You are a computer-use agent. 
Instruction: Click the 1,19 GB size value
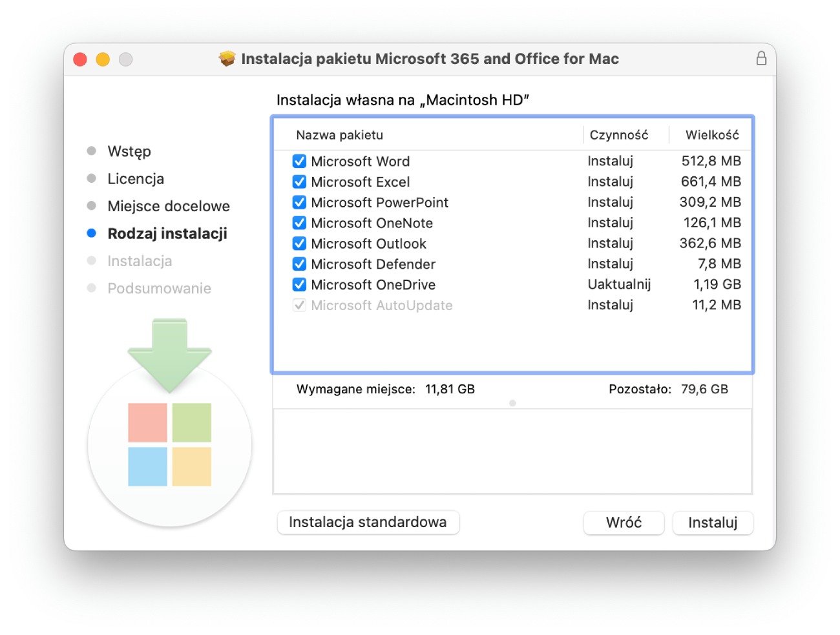[x=717, y=284]
